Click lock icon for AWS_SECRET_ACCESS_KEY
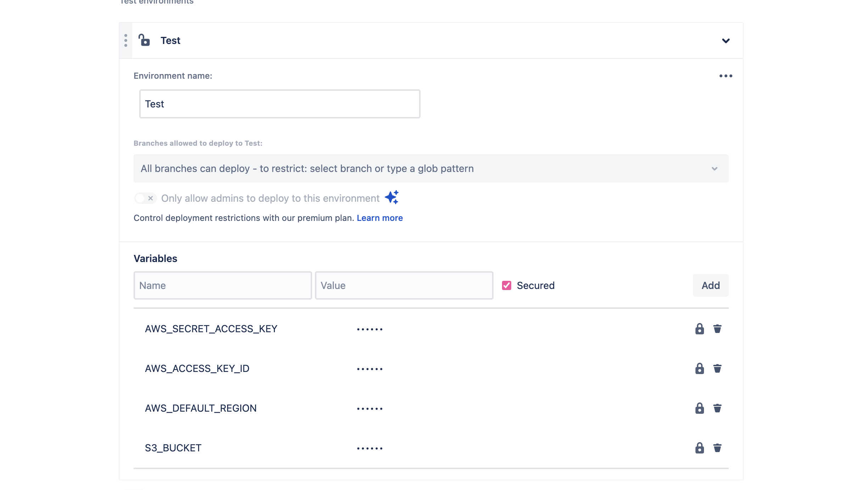 click(699, 329)
